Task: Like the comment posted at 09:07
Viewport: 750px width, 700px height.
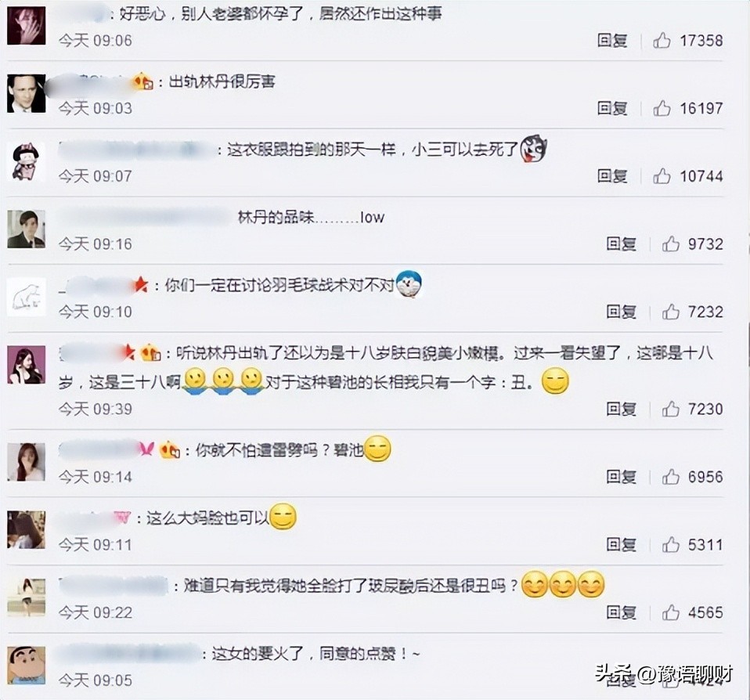Action: click(662, 176)
